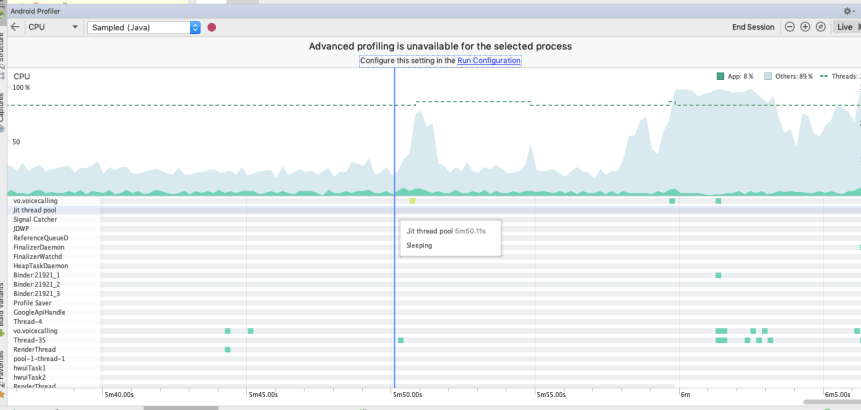Click the 6m5.00s timeline marker
This screenshot has height=410, width=861.
point(838,395)
